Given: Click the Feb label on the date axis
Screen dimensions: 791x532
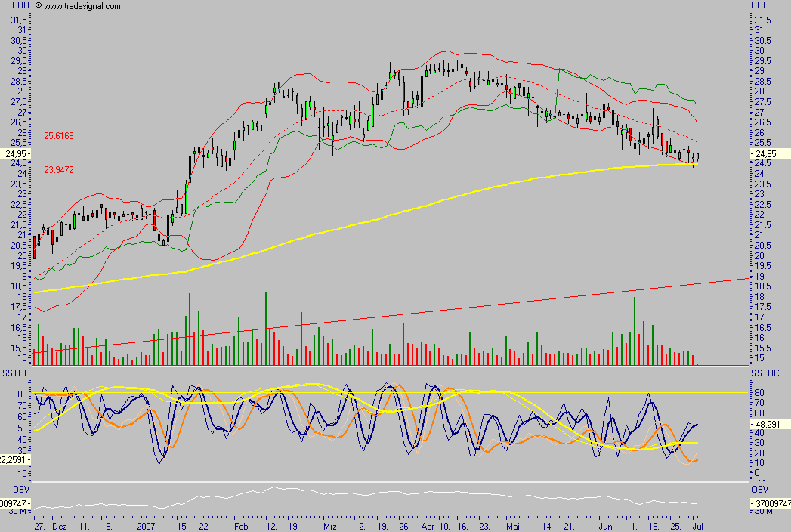Looking at the screenshot, I should pos(241,527).
